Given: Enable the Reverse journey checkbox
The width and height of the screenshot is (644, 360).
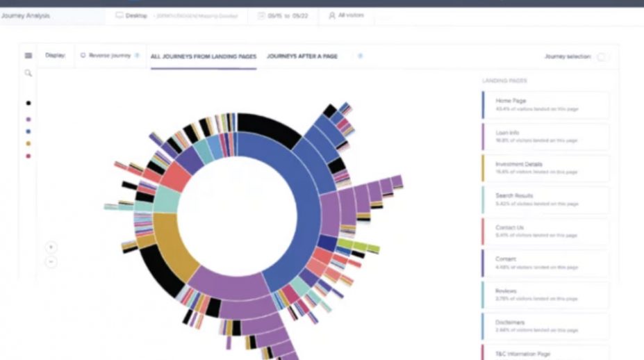Looking at the screenshot, I should (83, 56).
